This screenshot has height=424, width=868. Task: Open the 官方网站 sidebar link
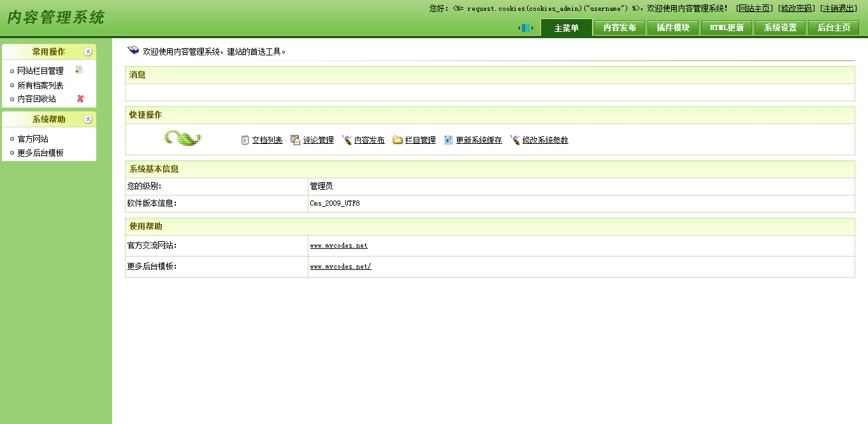(x=33, y=139)
